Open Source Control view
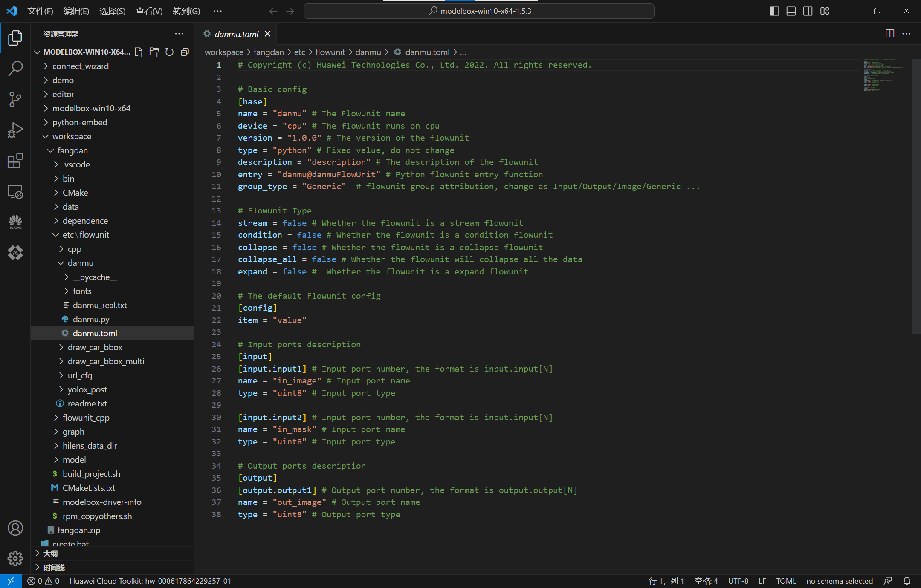921x588 pixels. [15, 99]
